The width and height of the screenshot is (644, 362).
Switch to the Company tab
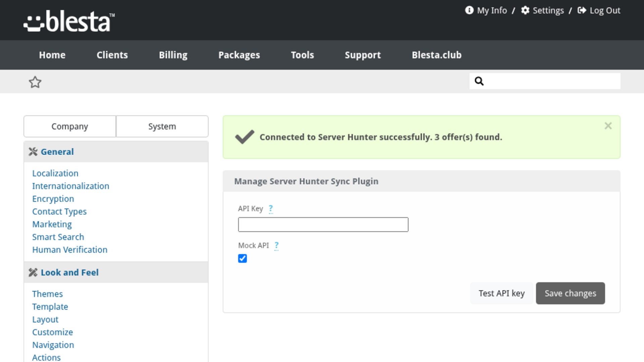pos(70,126)
